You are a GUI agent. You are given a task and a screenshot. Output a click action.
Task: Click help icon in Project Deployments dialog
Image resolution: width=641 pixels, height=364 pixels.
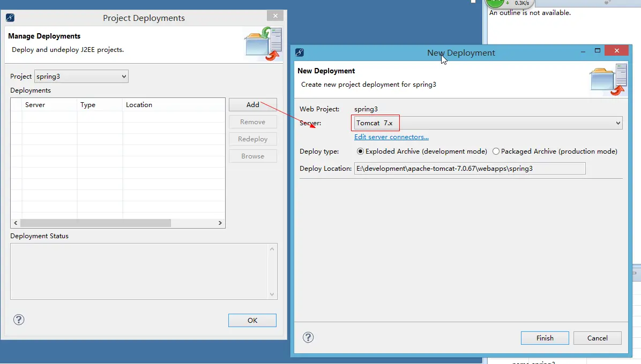point(19,320)
